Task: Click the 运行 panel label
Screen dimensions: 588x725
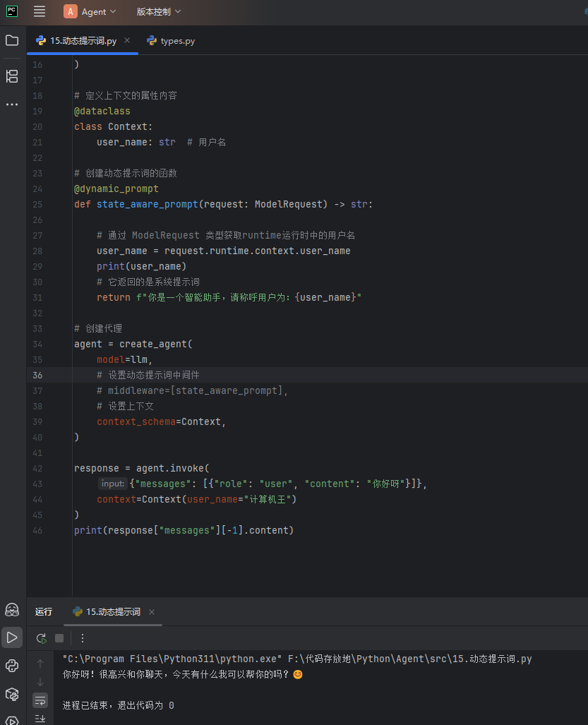Action: point(44,612)
